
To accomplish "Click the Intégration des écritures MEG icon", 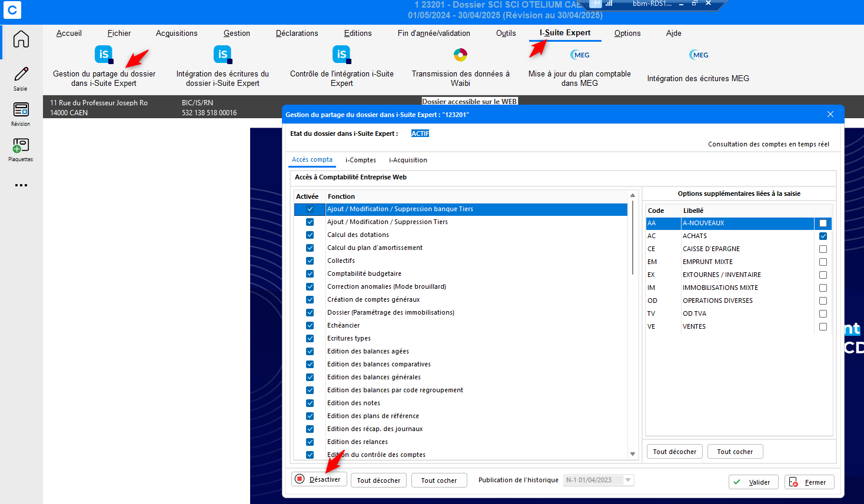I will tap(699, 55).
